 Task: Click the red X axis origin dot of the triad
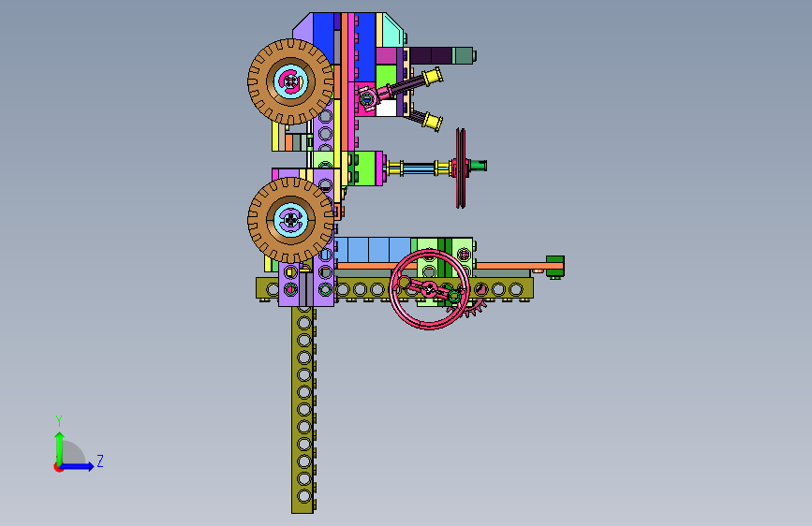(x=58, y=467)
